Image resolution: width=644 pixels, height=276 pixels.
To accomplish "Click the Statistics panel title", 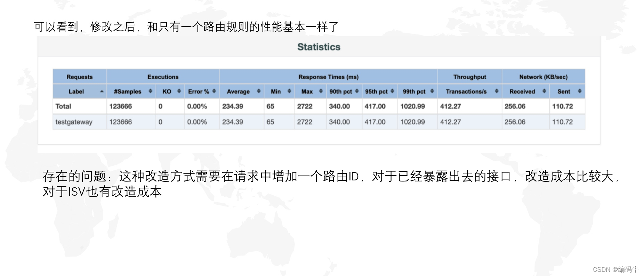I will 319,47.
